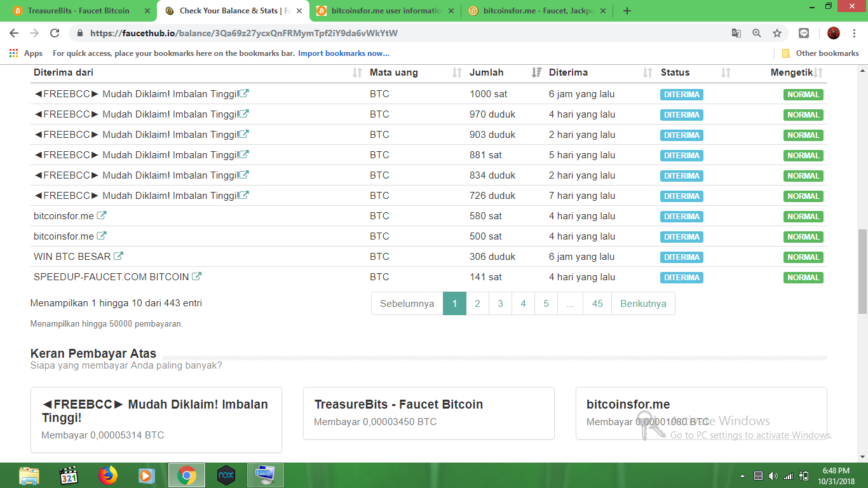Go back with the browser back arrow

(x=14, y=33)
